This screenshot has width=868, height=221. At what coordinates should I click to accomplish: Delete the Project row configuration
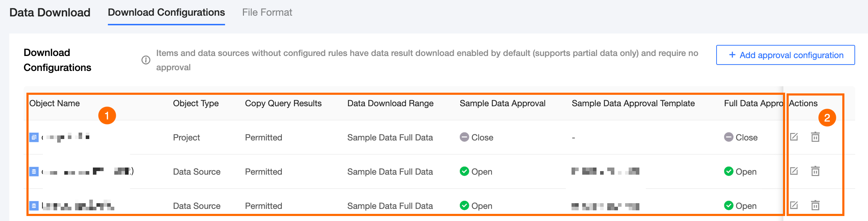(815, 137)
